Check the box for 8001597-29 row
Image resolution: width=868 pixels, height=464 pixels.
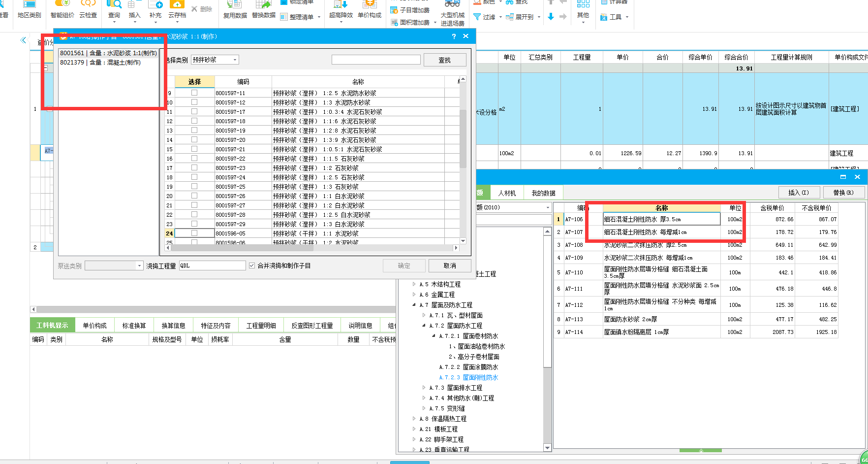tap(194, 224)
